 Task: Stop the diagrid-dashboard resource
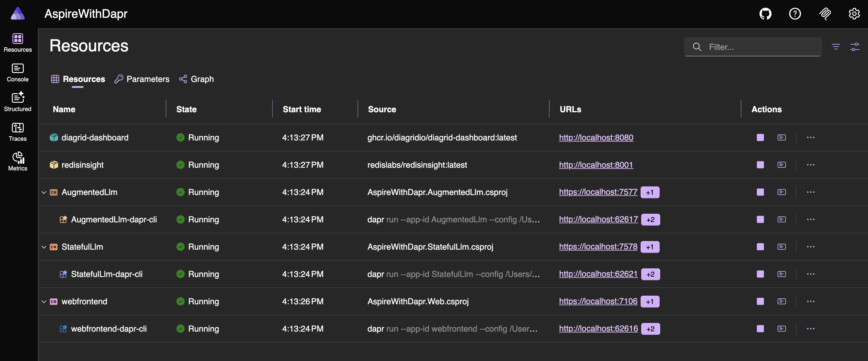[760, 137]
